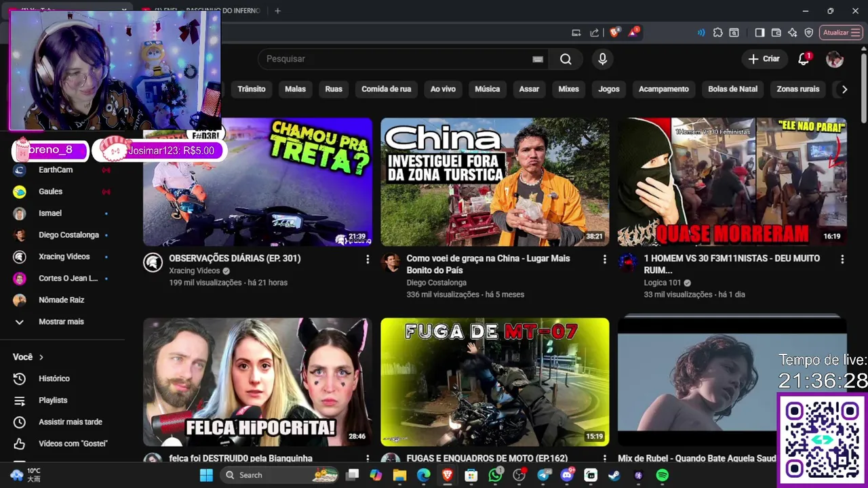868x488 pixels.
Task: Open Brave Leo AI sparkle icon
Action: click(x=792, y=33)
